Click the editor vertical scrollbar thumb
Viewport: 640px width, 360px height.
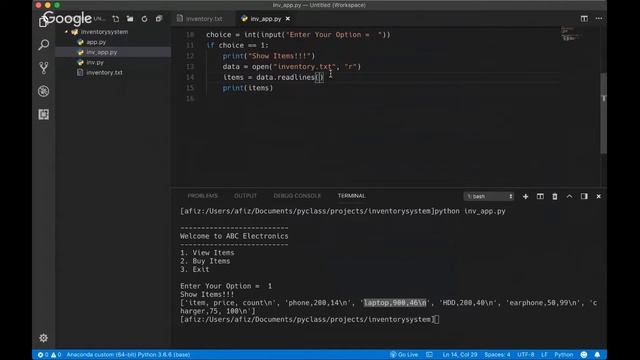tap(603, 113)
